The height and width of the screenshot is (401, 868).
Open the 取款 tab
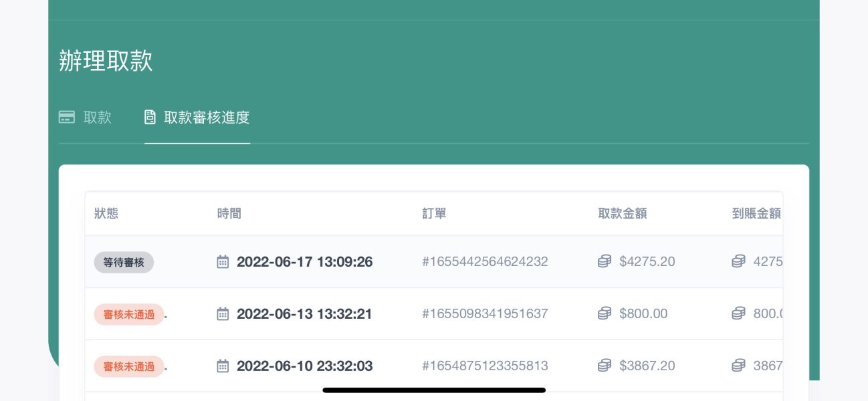85,118
